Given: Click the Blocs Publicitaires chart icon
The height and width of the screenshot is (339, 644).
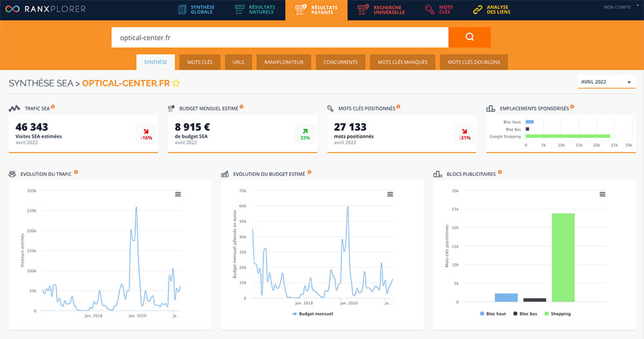Looking at the screenshot, I should point(438,174).
